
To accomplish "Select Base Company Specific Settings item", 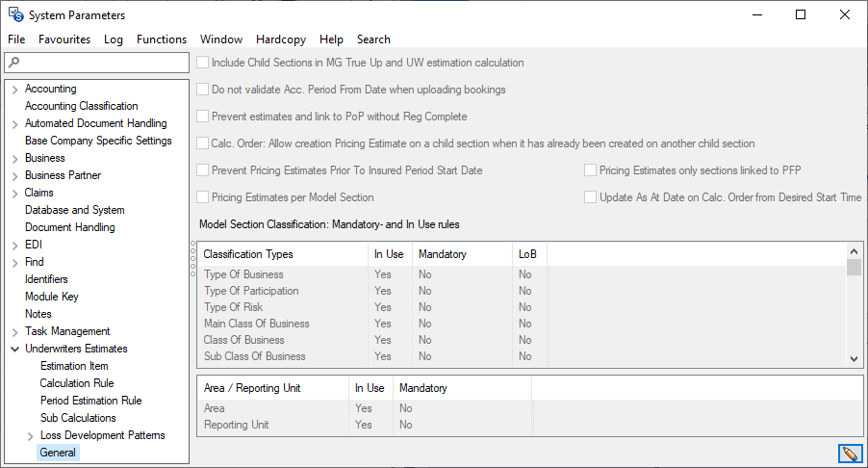I will pyautogui.click(x=98, y=141).
